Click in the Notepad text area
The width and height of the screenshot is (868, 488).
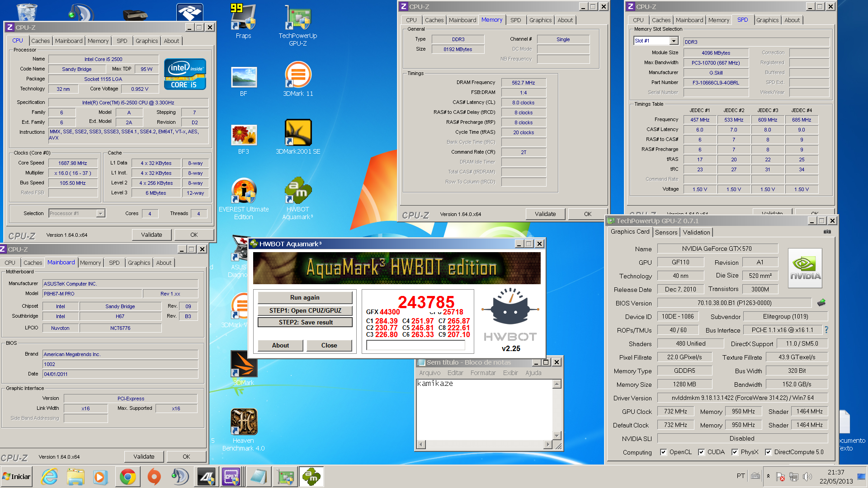pyautogui.click(x=484, y=409)
